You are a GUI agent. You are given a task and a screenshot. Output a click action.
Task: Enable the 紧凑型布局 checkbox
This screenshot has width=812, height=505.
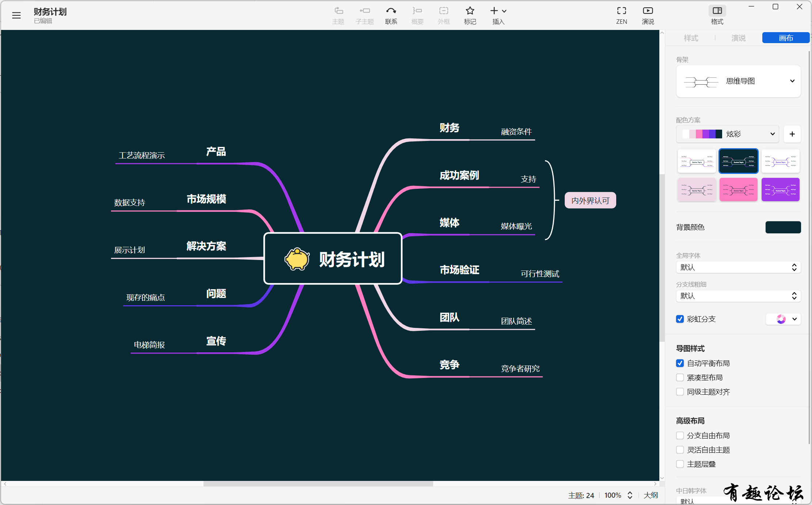coord(680,378)
